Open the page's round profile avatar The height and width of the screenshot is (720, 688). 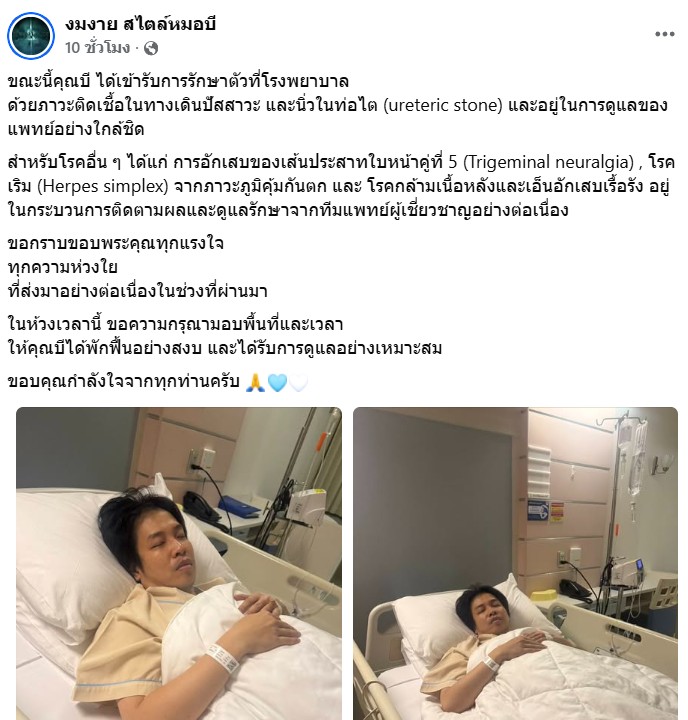pos(31,35)
